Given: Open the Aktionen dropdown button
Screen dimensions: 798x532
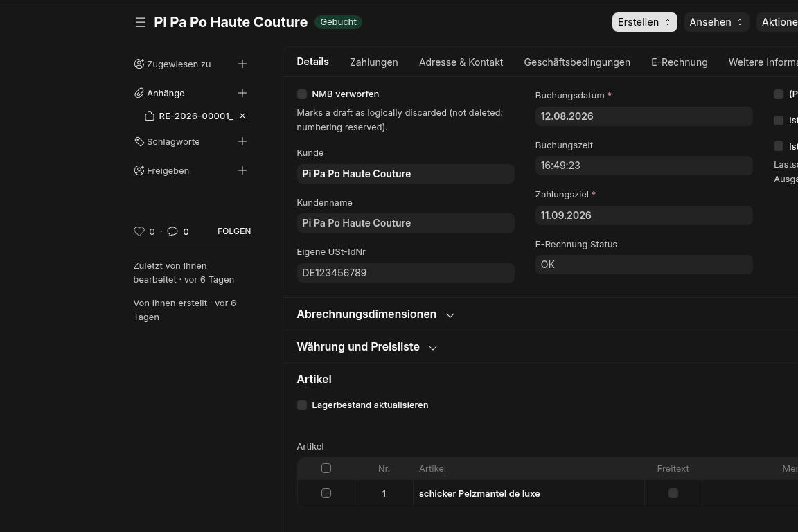Looking at the screenshot, I should (777, 22).
